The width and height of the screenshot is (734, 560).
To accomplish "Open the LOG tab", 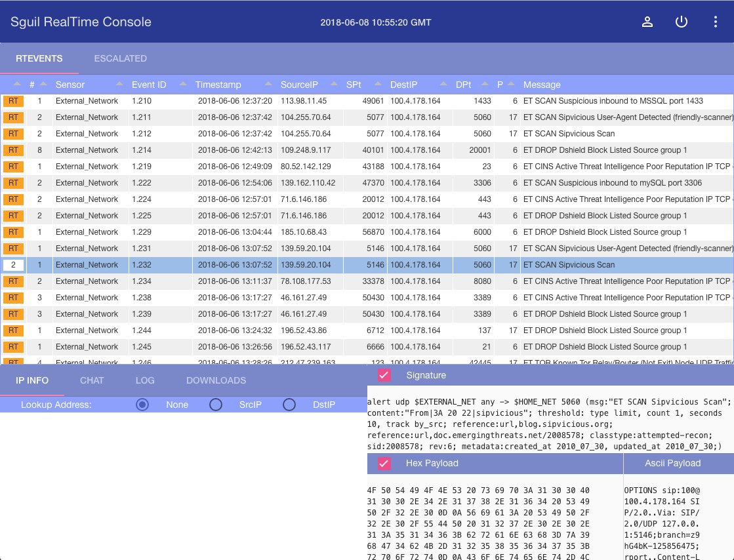I will click(x=145, y=380).
